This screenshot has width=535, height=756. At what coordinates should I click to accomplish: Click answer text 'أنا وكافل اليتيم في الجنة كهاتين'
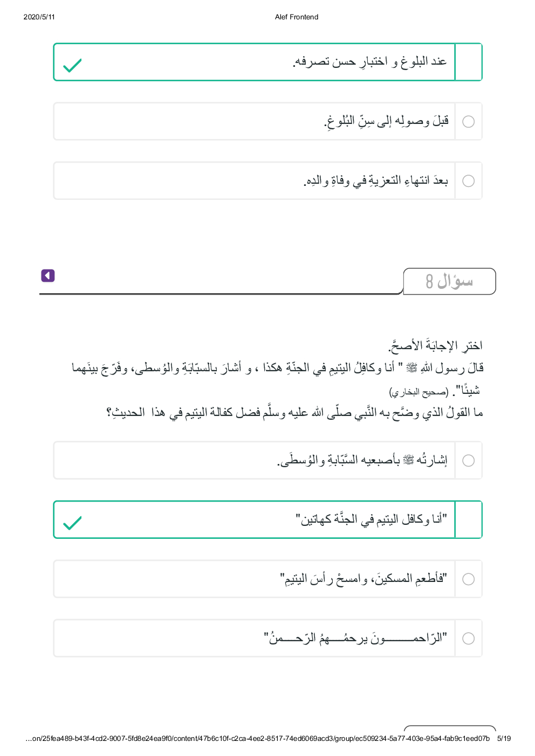[x=371, y=519]
